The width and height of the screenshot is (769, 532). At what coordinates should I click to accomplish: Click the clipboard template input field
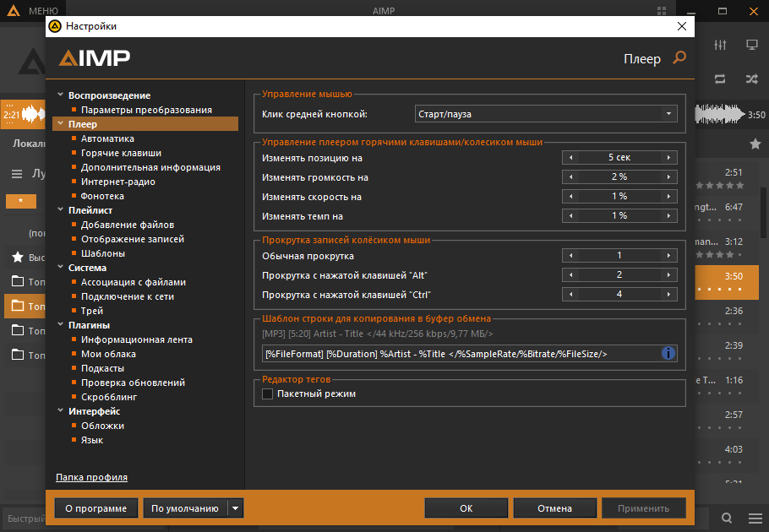click(x=461, y=354)
